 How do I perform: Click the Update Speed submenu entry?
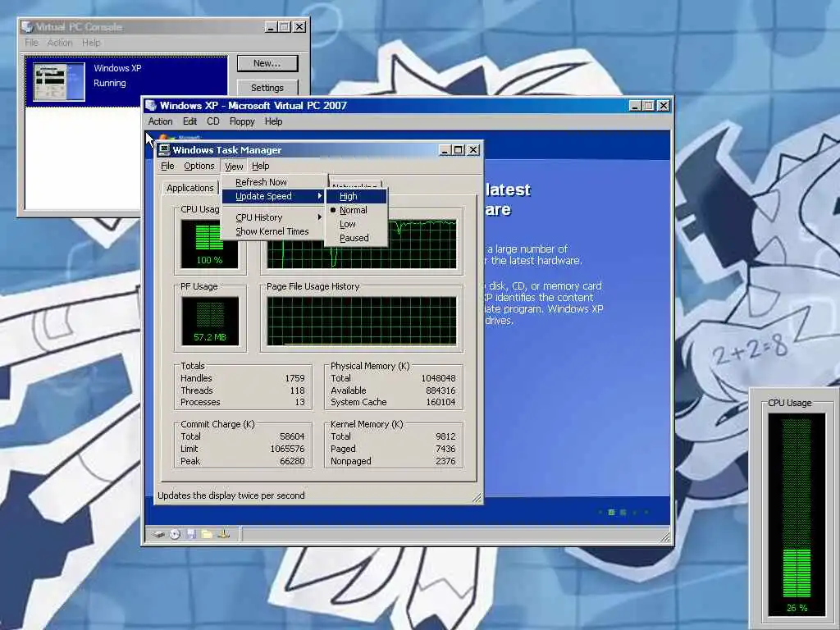[x=272, y=196]
